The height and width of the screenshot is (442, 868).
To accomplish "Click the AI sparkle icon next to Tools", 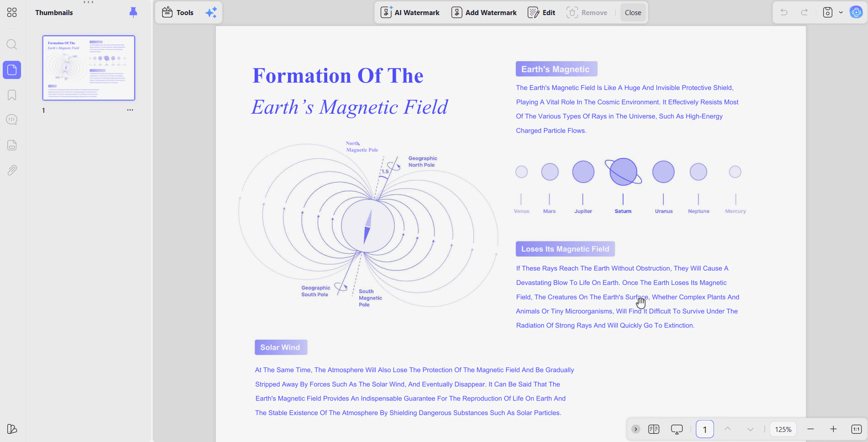I will pos(211,12).
